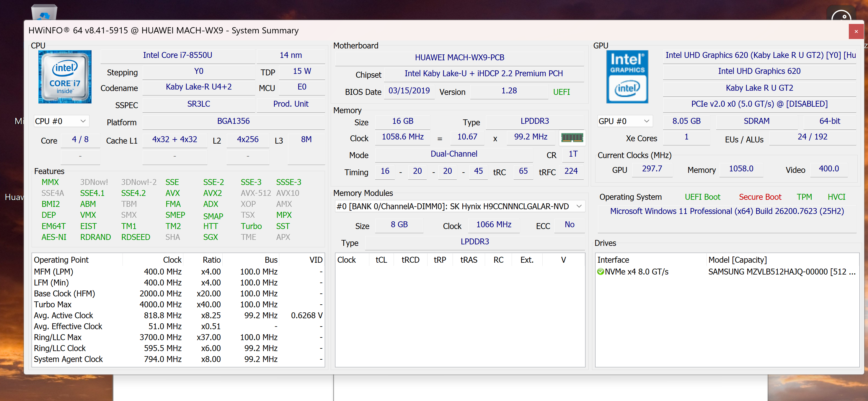Click the Operating Point column header
The height and width of the screenshot is (401, 868).
click(77, 260)
